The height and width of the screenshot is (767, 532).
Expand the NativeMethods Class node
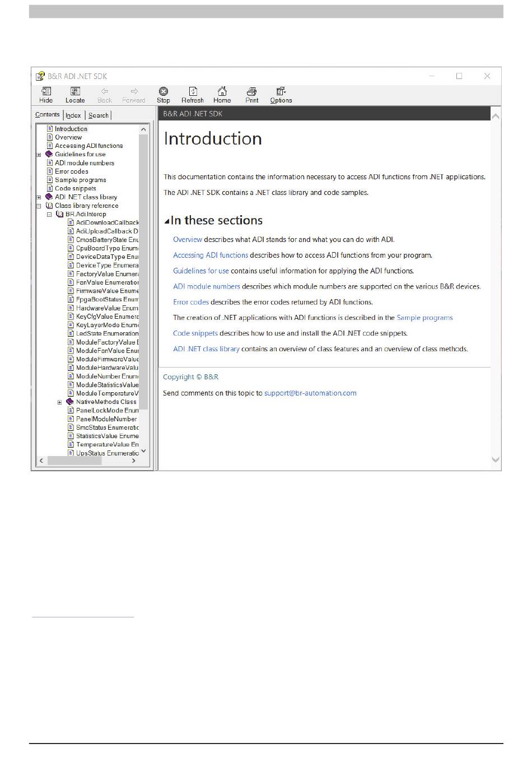click(x=60, y=402)
